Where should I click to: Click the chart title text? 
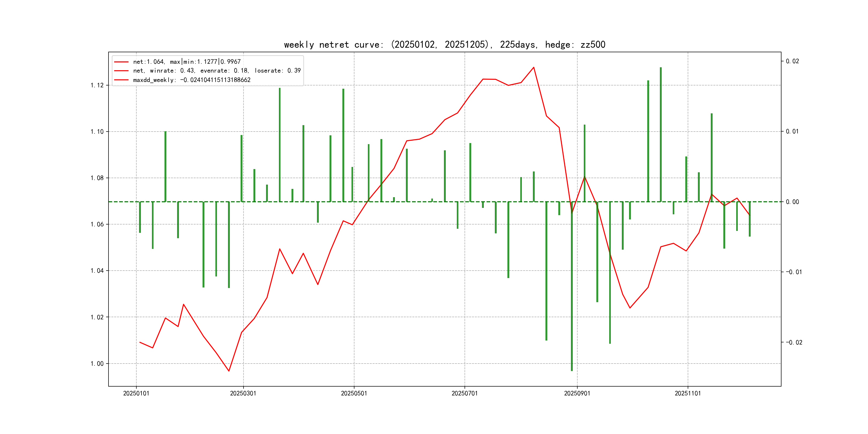click(444, 44)
